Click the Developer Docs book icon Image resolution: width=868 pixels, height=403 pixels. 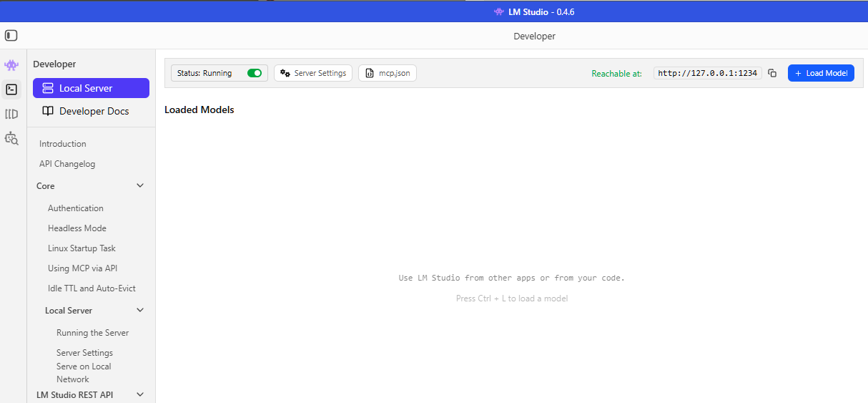click(x=48, y=111)
